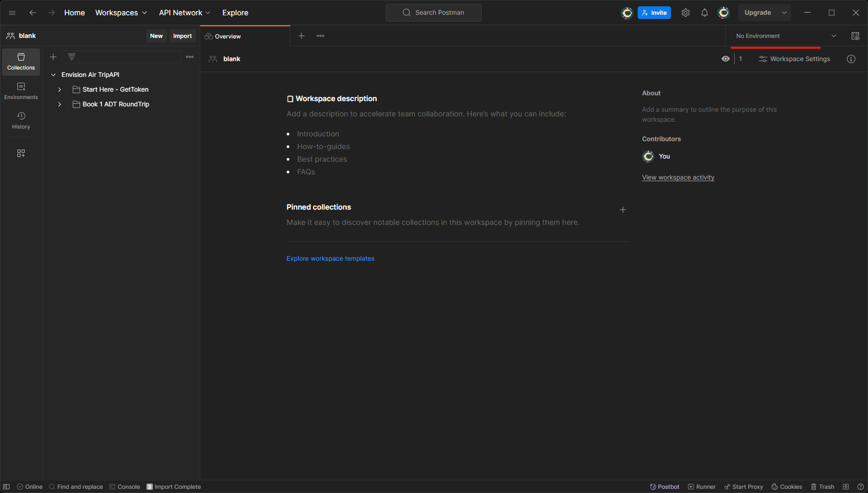Open the configure sidebar grid icon
The height and width of the screenshot is (493, 868).
[x=21, y=153]
